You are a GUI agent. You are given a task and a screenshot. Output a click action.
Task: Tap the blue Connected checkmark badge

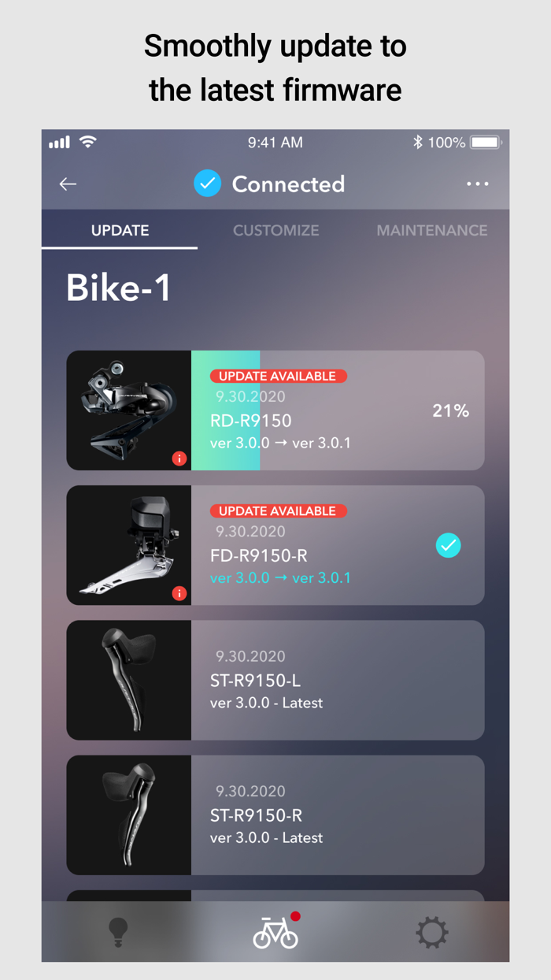pos(207,184)
